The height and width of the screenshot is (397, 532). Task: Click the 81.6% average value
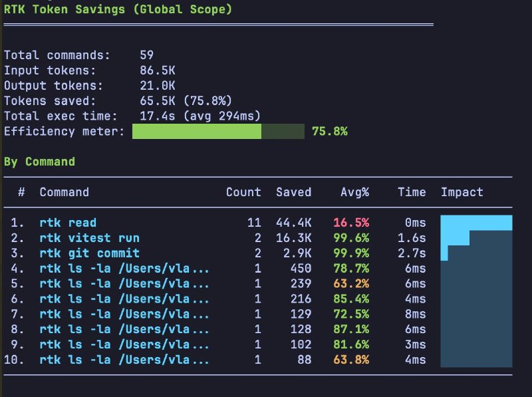click(x=351, y=344)
